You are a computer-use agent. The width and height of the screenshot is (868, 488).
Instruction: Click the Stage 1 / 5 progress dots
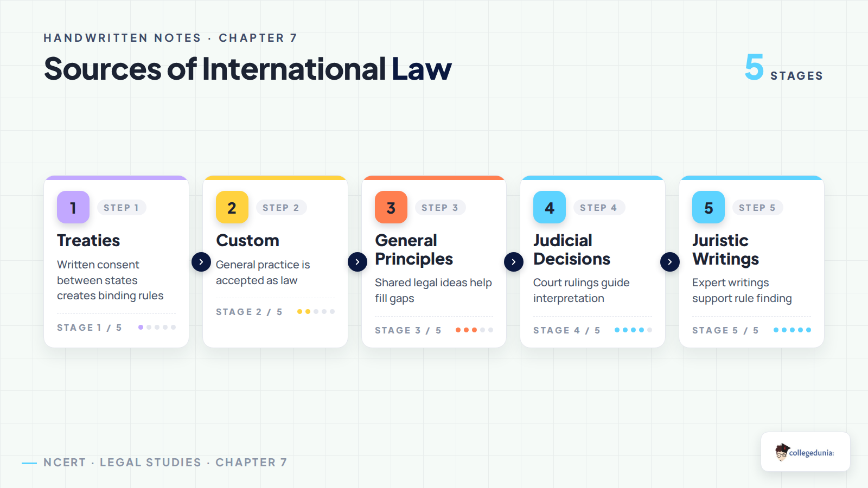pyautogui.click(x=157, y=328)
